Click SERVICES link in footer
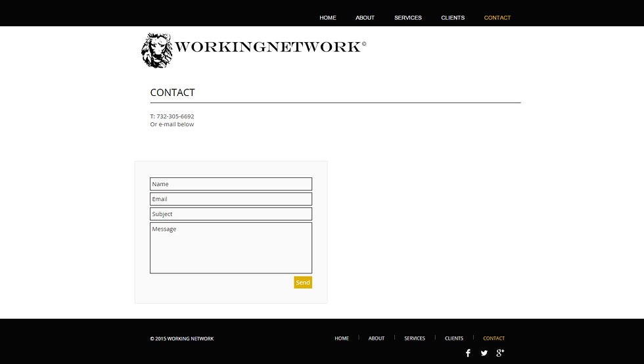 pos(415,338)
